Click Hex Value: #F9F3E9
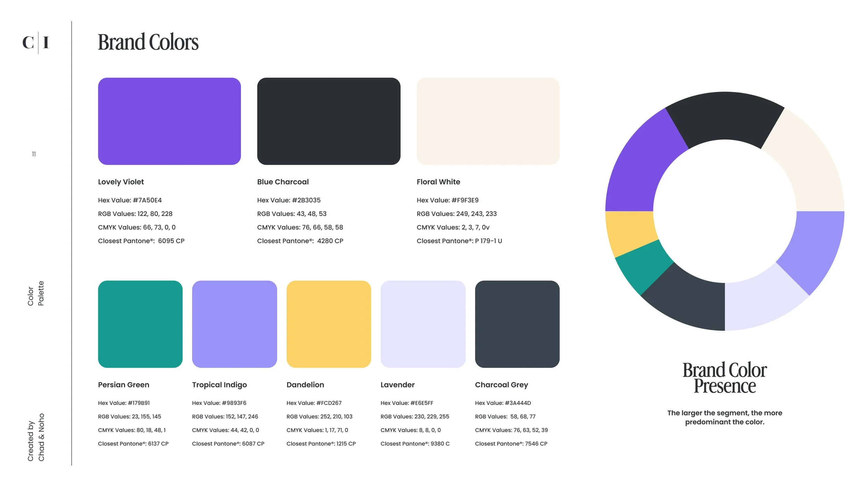Image resolution: width=868 pixels, height=488 pixels. pos(448,200)
